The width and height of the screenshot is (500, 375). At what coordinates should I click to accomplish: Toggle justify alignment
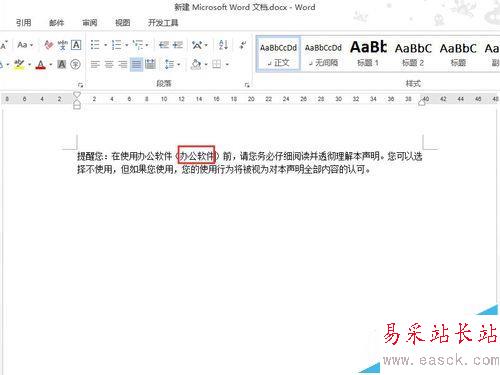click(136, 64)
